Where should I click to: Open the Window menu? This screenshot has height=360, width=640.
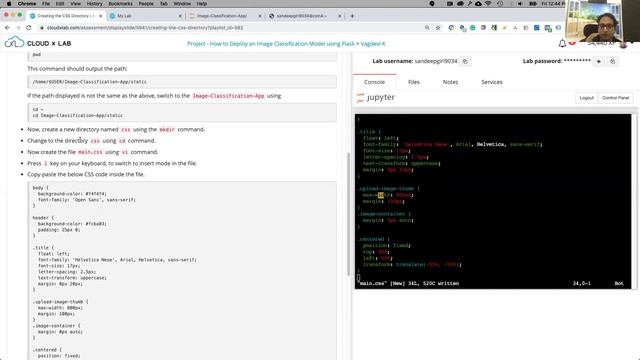click(182, 4)
